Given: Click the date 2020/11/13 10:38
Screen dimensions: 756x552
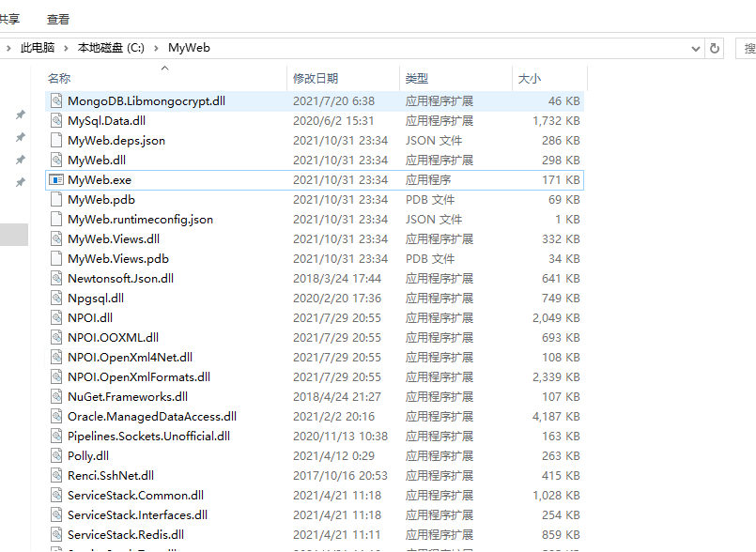Looking at the screenshot, I should (x=340, y=437).
